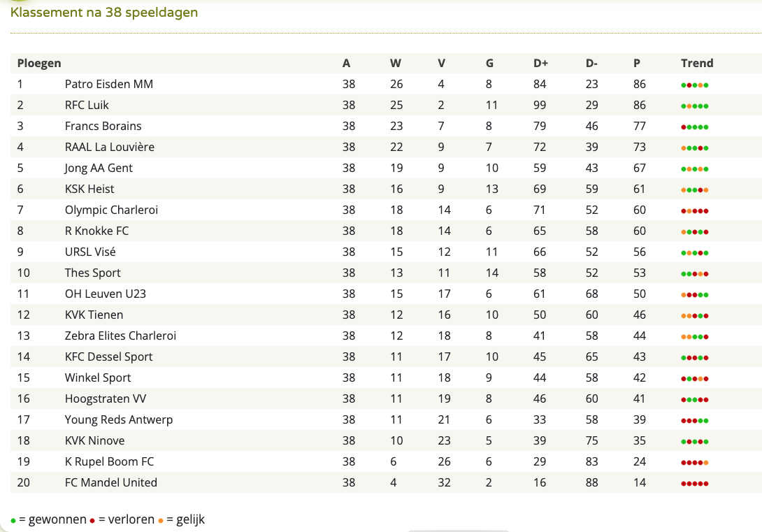This screenshot has width=762, height=532.
Task: Select the Francs Borains team name
Action: pos(103,126)
